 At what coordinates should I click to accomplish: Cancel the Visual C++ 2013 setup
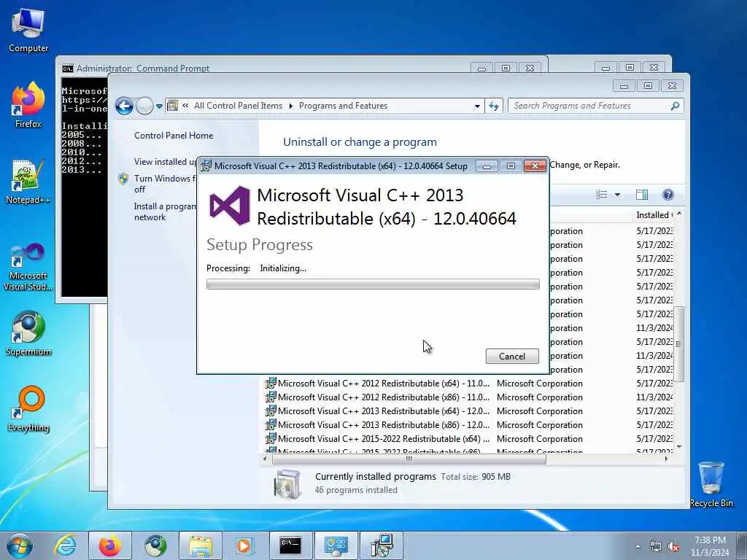(x=512, y=356)
